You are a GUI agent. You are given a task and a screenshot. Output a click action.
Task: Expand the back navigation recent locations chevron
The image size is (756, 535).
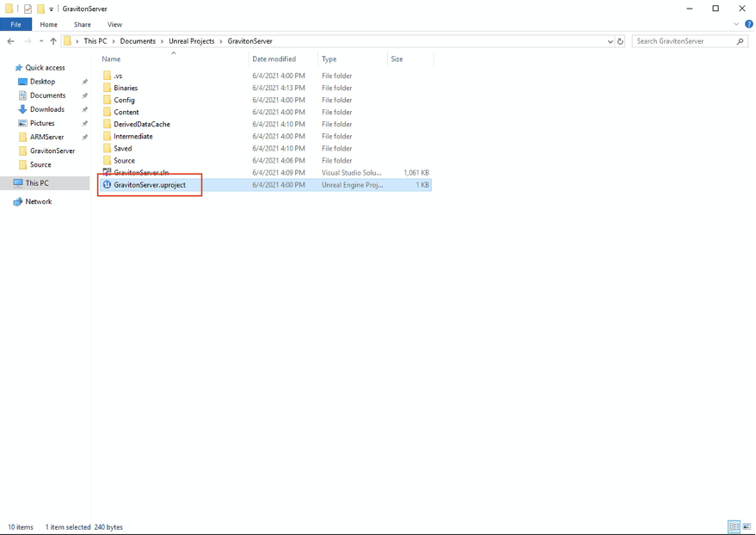41,40
